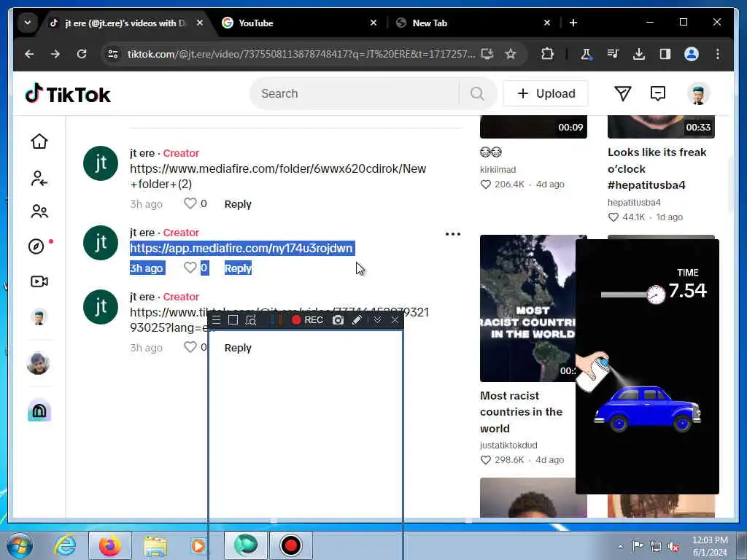Go forward in Chrome
747x560 pixels.
pos(55,54)
